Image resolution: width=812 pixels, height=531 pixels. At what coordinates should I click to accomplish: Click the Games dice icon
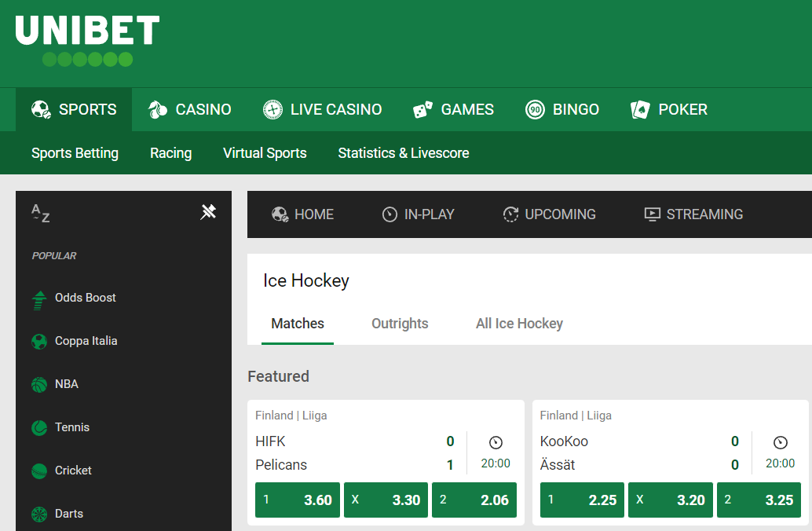(x=422, y=109)
